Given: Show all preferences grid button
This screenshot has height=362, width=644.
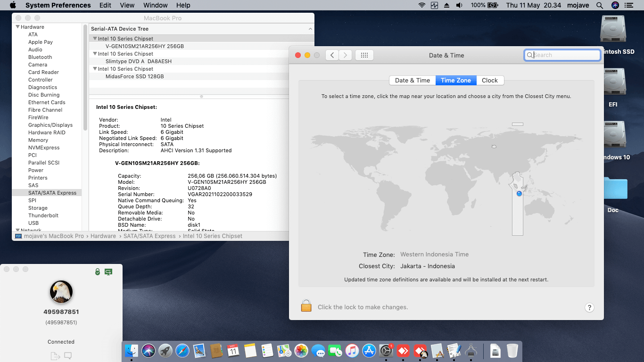Looking at the screenshot, I should click(x=364, y=55).
